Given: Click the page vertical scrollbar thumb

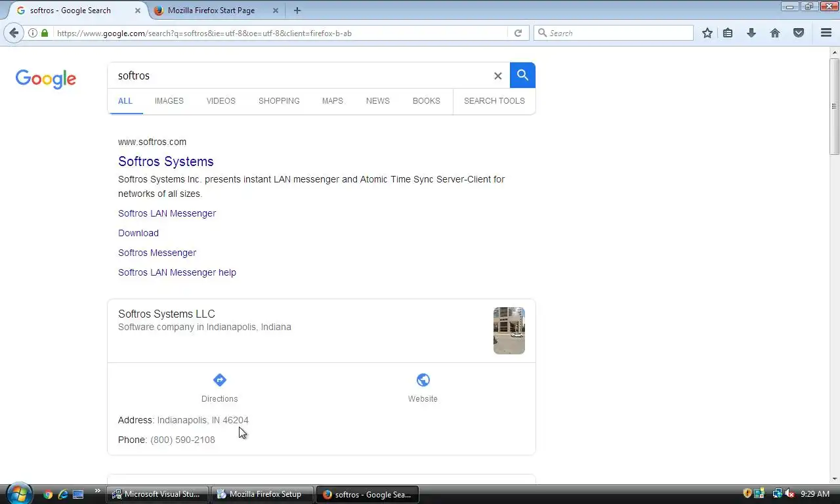Looking at the screenshot, I should pos(835,106).
